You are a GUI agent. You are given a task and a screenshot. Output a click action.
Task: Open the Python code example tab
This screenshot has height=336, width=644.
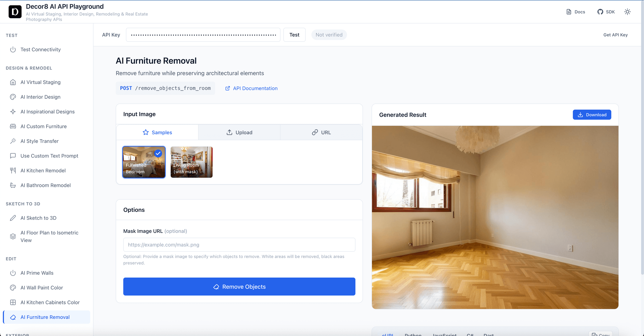(x=413, y=334)
